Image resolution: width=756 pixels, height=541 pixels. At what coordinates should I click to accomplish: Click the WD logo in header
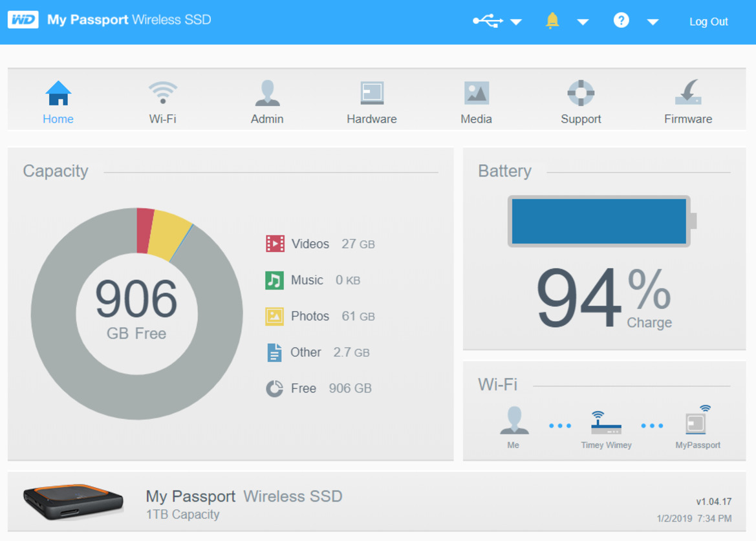click(x=23, y=20)
